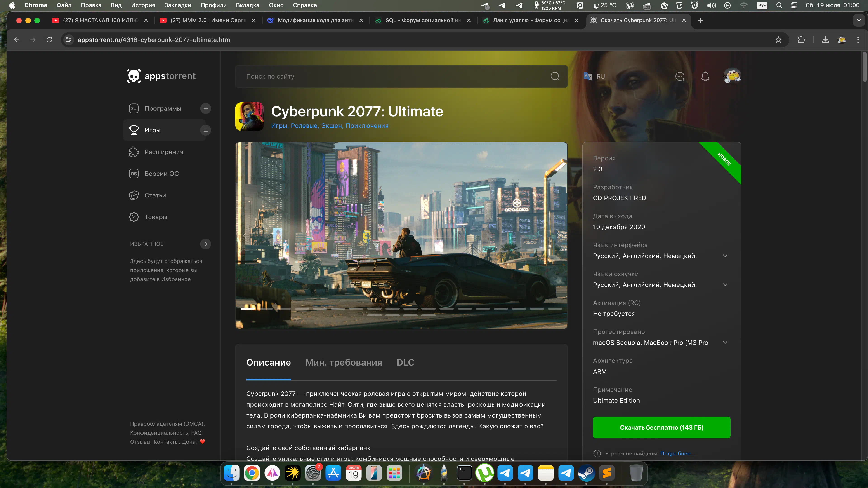Close the Лан я удаляю forum tab
The image size is (868, 488).
(577, 20)
